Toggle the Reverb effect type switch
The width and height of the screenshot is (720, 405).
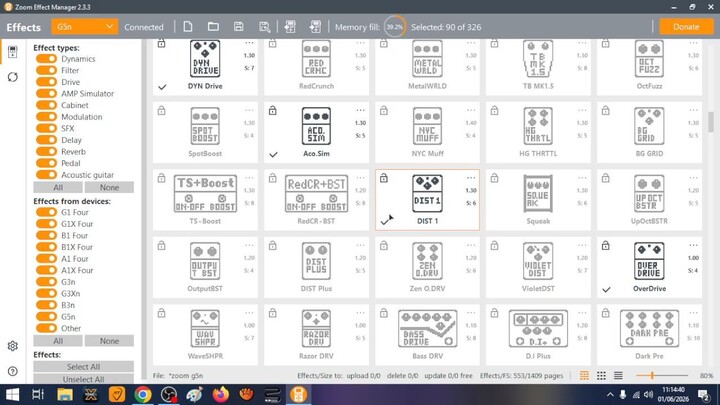click(x=46, y=152)
